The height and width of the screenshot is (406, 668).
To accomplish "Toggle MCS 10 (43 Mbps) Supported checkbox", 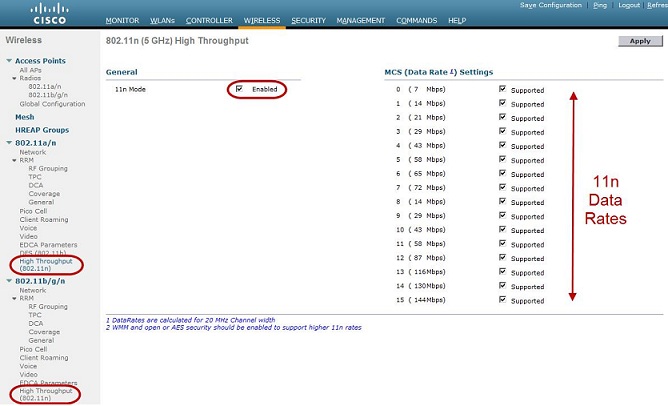I will (x=502, y=229).
